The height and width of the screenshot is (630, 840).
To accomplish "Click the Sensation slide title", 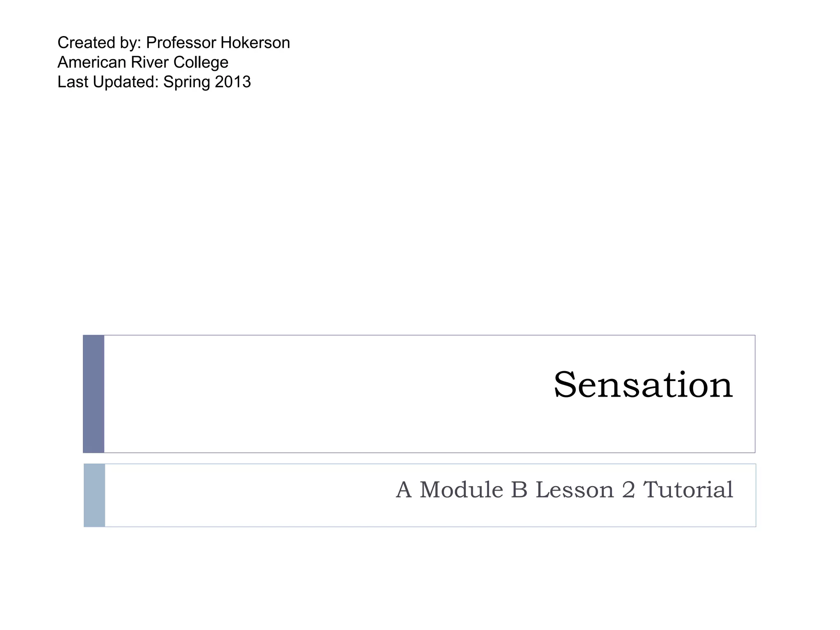I will click(643, 385).
